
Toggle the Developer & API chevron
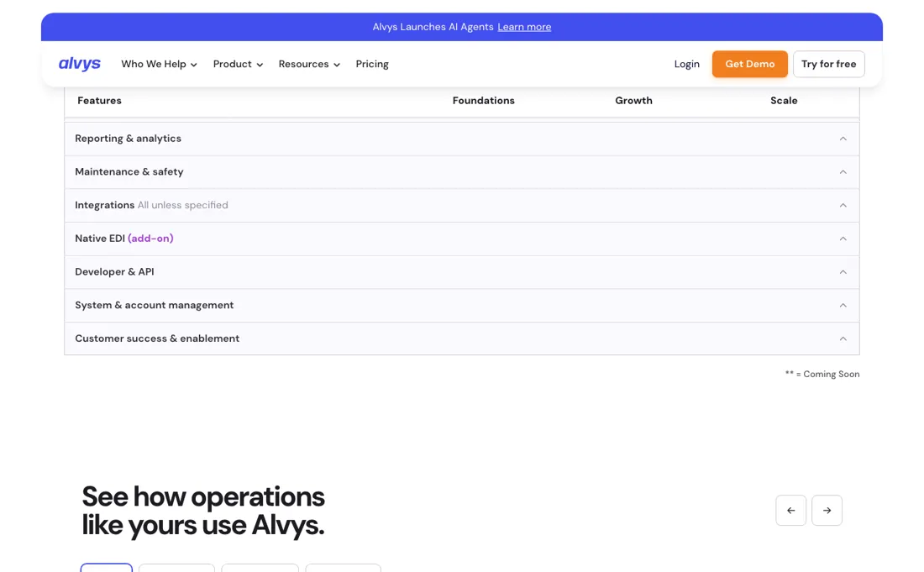tap(843, 272)
